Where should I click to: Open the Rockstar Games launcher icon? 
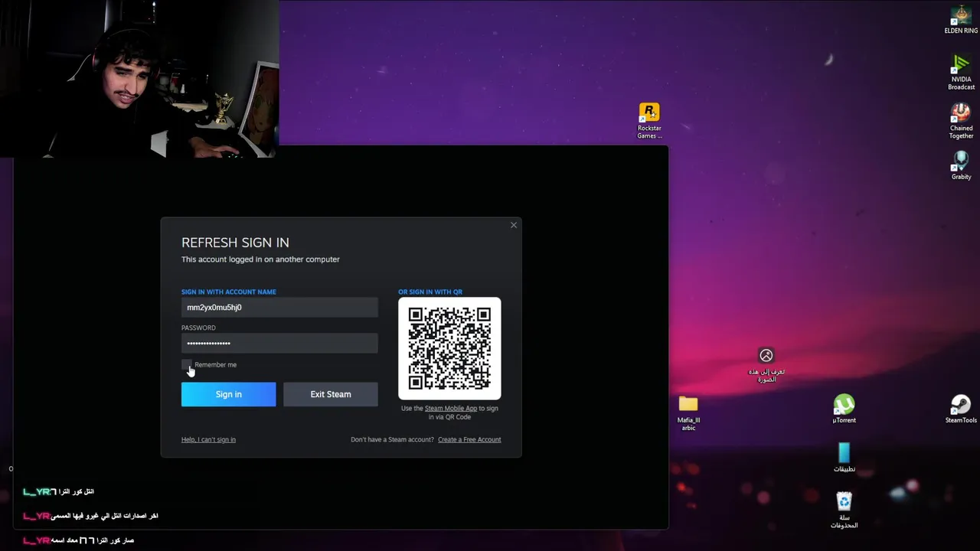coord(649,121)
